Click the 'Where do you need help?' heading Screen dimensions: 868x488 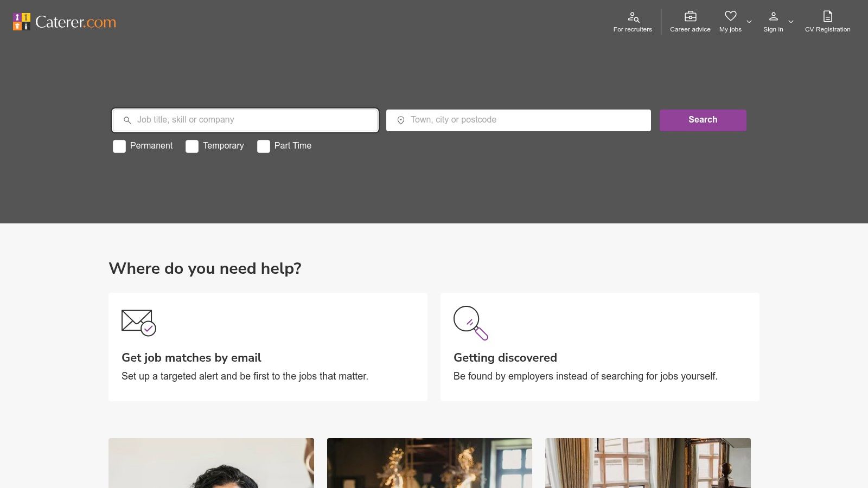click(x=205, y=268)
